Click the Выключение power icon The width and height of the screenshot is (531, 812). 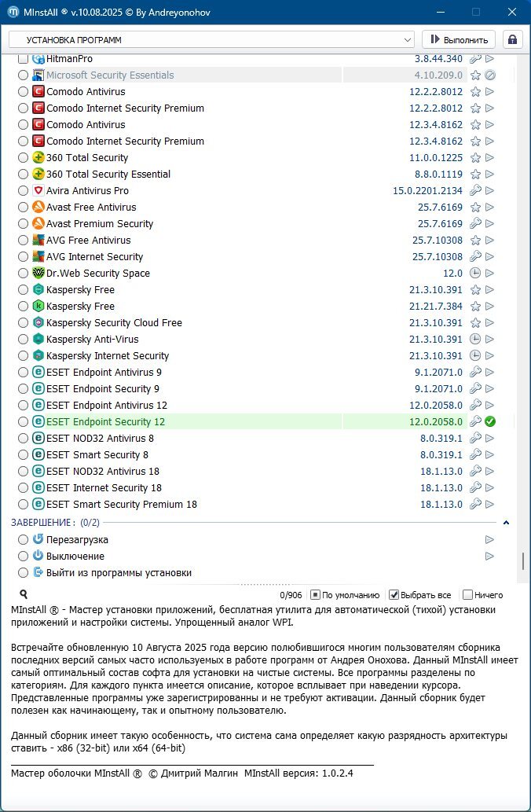coord(38,556)
